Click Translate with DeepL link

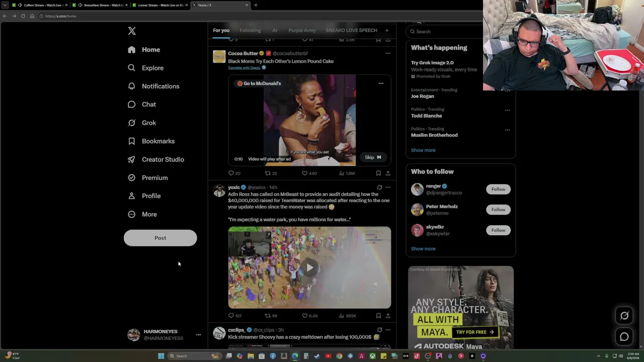pos(244,68)
